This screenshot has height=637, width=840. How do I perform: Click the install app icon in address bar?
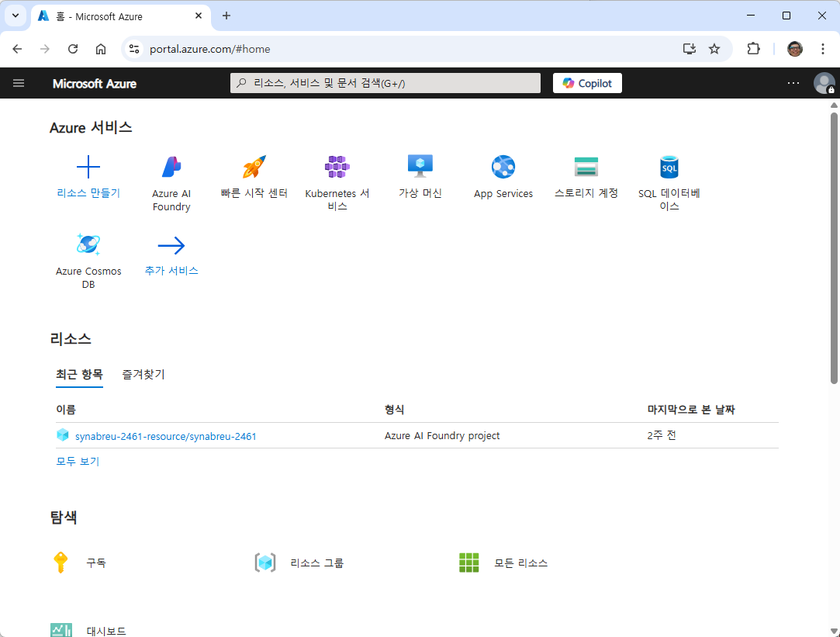(x=690, y=49)
